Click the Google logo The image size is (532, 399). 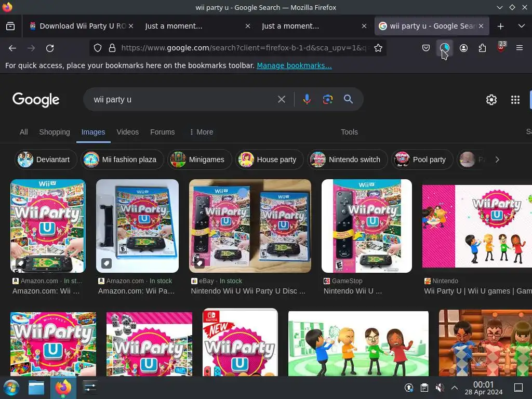click(x=36, y=100)
